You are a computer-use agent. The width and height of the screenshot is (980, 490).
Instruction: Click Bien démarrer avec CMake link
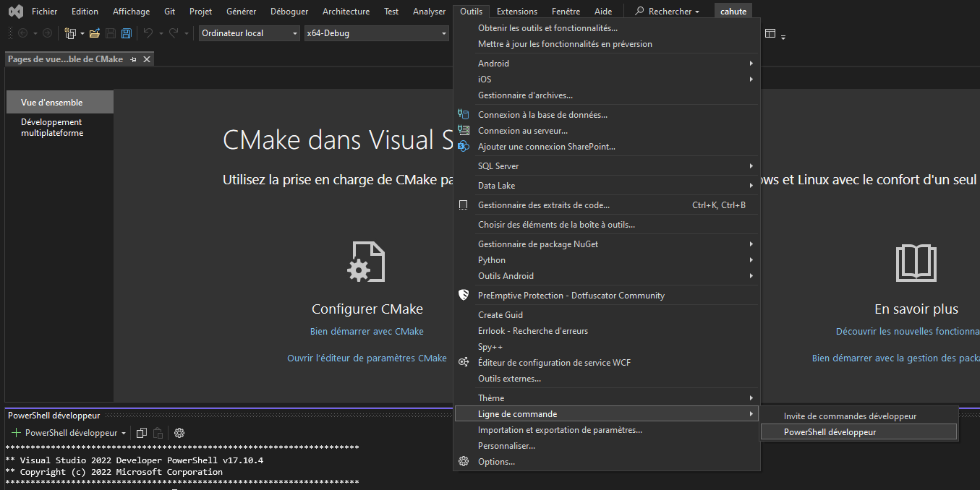point(367,331)
